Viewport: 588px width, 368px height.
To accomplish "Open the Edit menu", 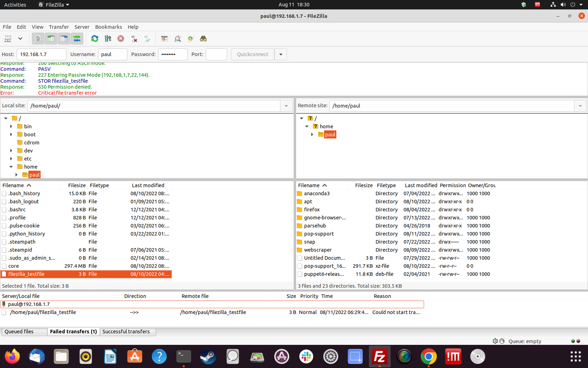I will pos(21,27).
